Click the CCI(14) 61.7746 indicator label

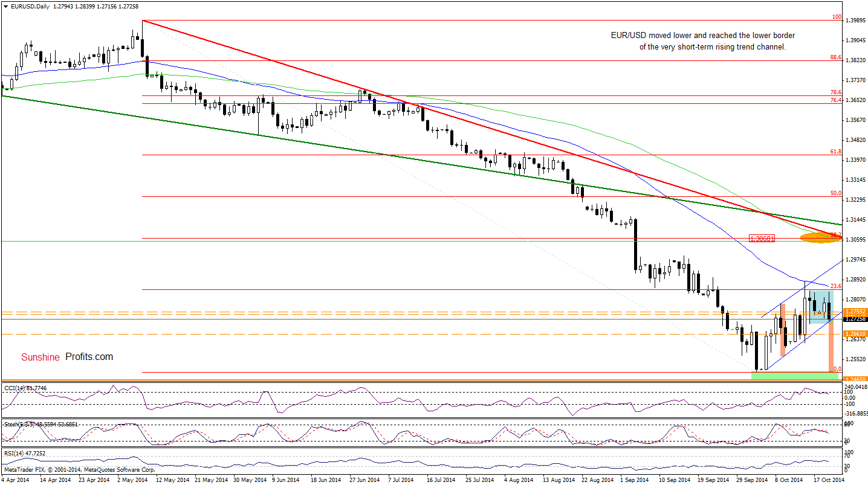[25, 388]
